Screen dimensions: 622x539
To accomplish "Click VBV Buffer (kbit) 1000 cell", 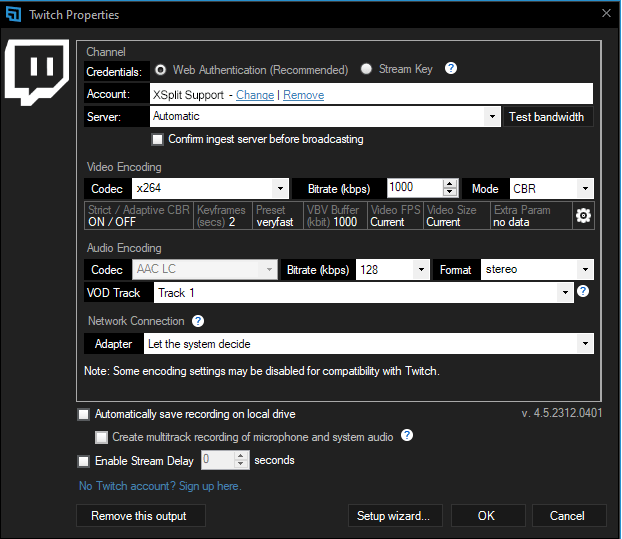I will (336, 216).
